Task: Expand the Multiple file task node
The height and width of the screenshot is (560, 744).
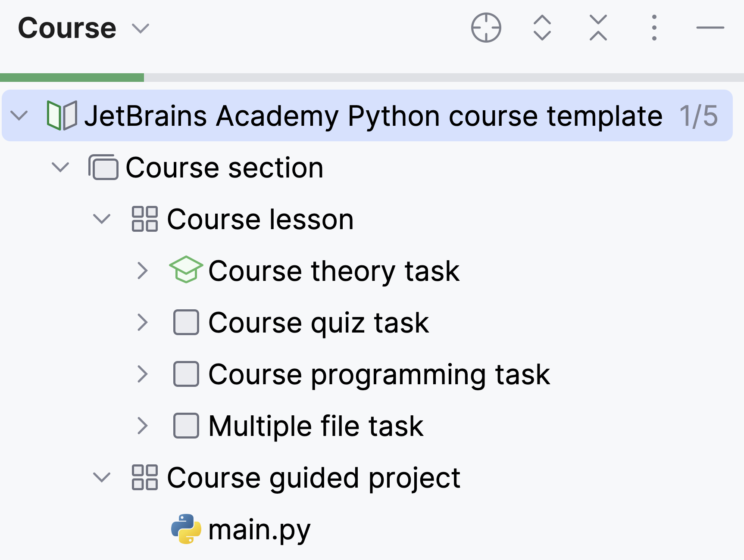Action: pos(142,426)
